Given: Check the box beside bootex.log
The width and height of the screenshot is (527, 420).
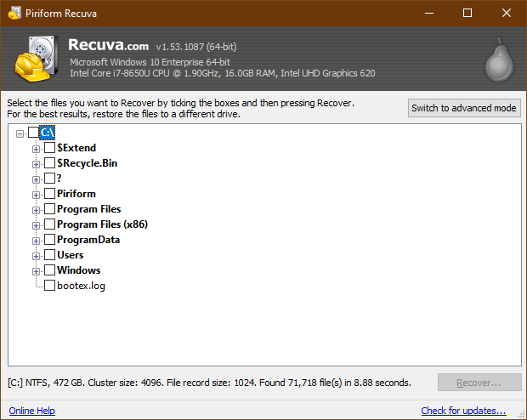Looking at the screenshot, I should tap(49, 286).
